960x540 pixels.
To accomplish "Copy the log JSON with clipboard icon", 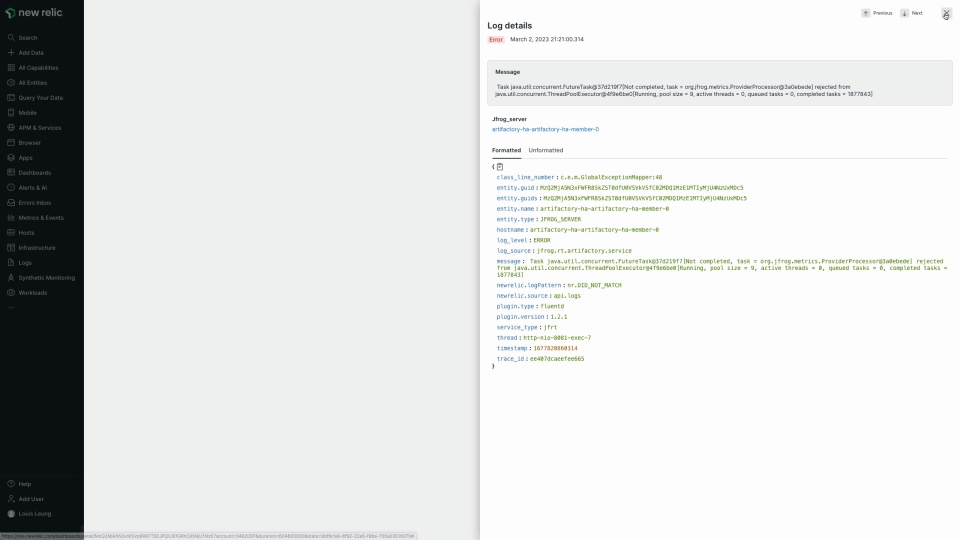I will coord(500,167).
